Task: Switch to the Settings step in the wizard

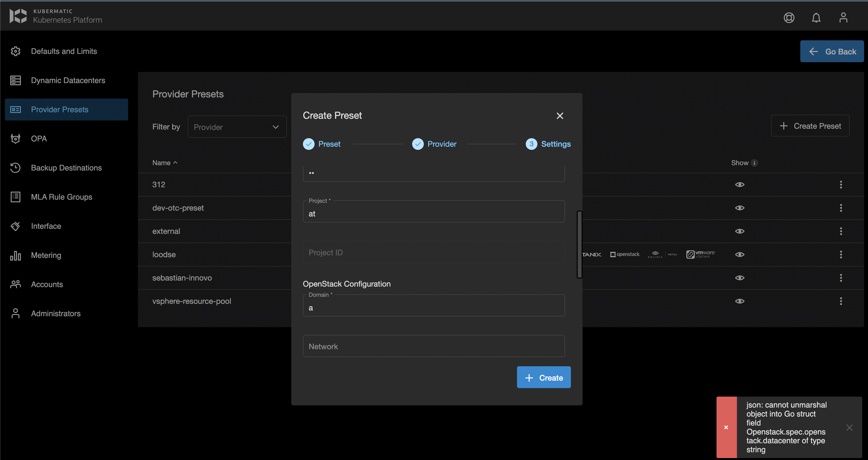Action: [548, 144]
